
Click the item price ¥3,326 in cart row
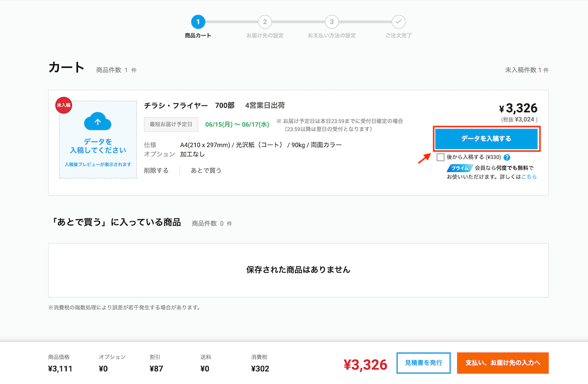pos(518,108)
